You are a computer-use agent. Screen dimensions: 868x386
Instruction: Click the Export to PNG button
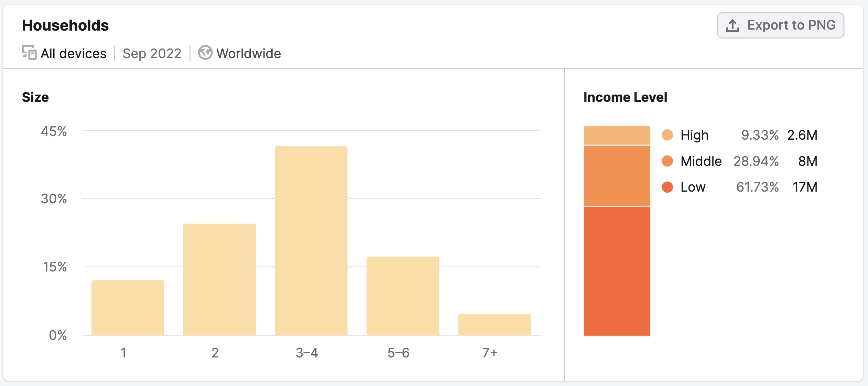coord(780,25)
